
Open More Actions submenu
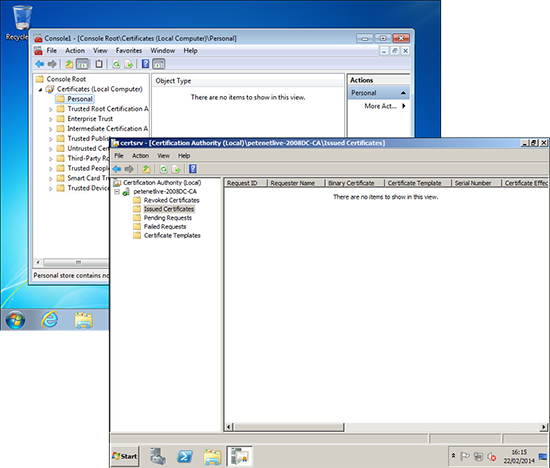click(x=384, y=106)
